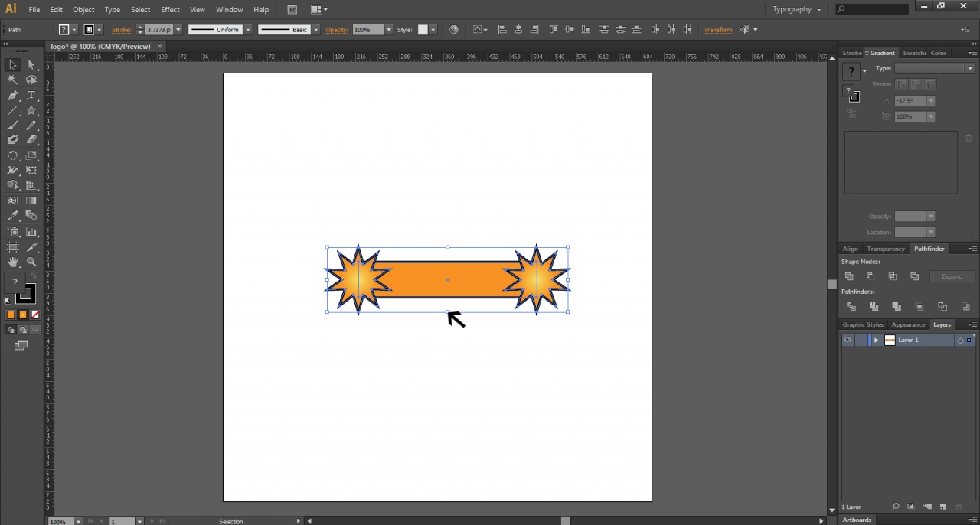Select the Rotate tool
The width and height of the screenshot is (980, 525).
[13, 155]
